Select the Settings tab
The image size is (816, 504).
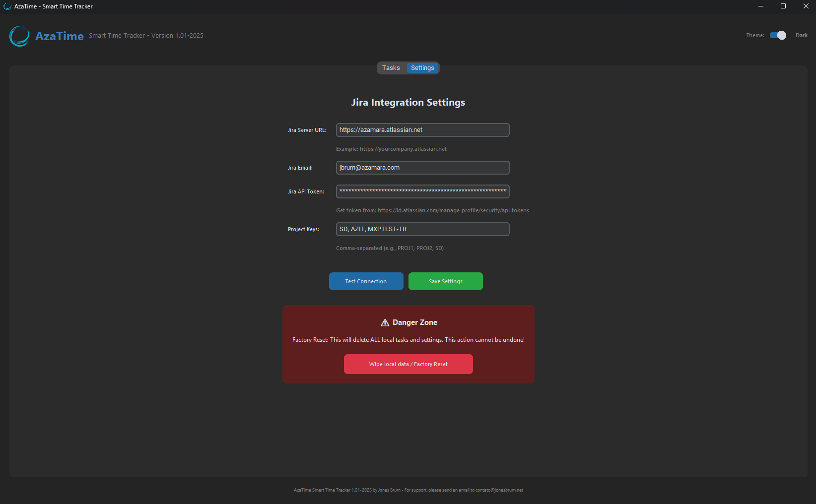point(422,68)
